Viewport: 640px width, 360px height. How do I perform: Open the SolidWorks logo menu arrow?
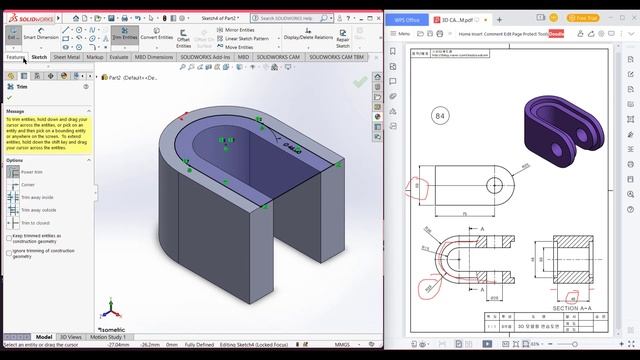(x=58, y=18)
